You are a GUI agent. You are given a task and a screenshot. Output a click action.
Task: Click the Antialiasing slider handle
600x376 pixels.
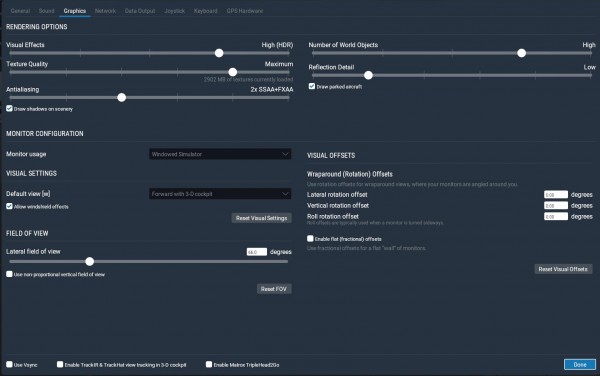tap(122, 98)
